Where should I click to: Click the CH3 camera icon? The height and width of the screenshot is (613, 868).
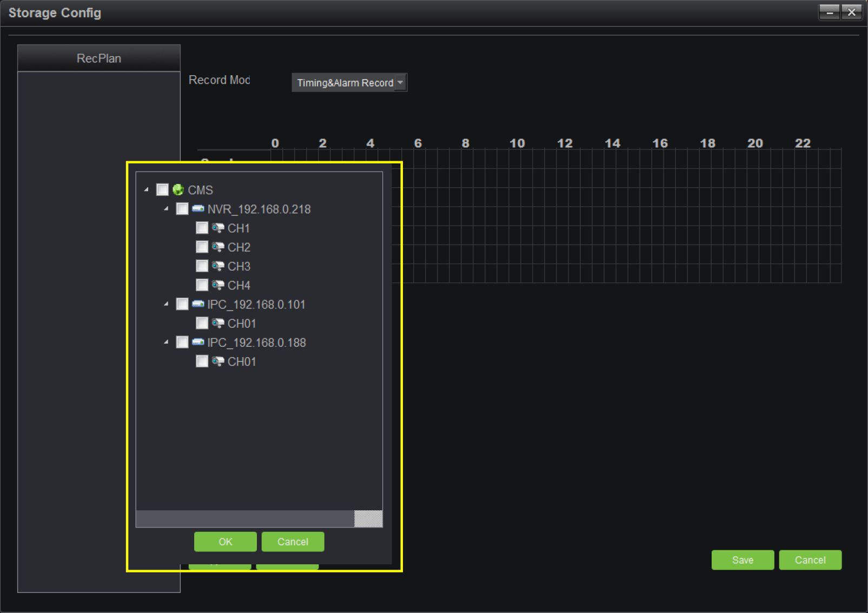click(218, 266)
